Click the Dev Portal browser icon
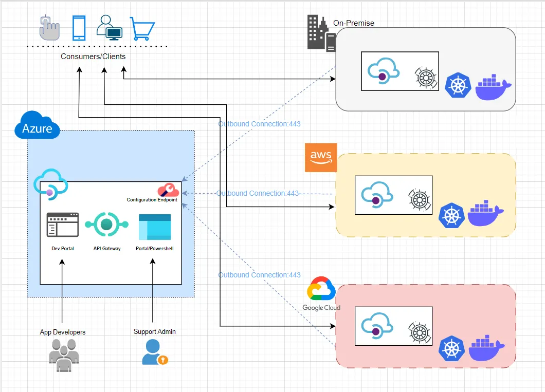 (62, 225)
